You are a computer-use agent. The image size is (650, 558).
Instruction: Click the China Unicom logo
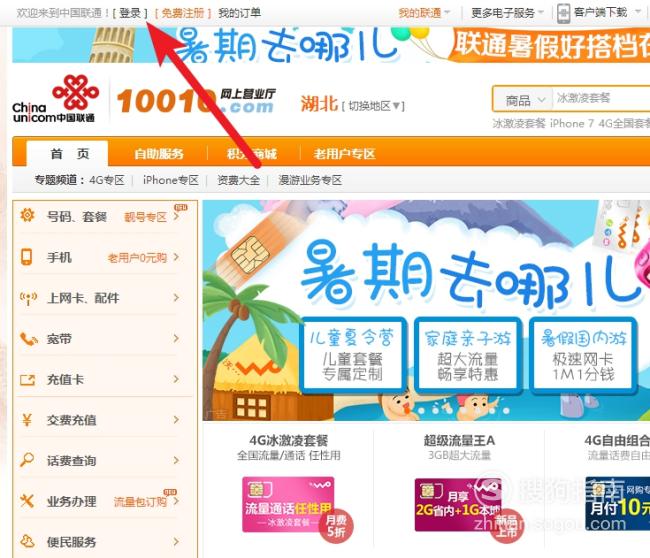[x=54, y=99]
